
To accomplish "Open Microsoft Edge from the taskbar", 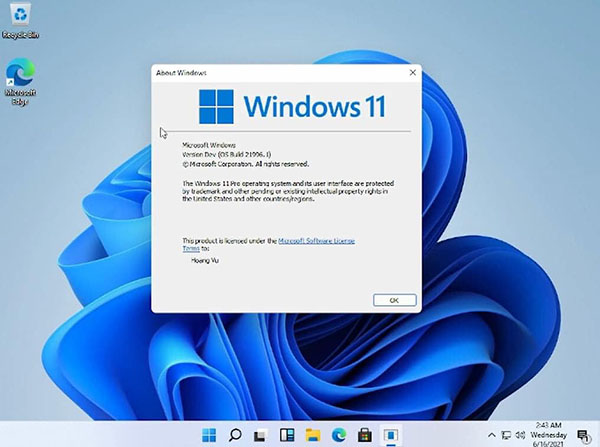I will (x=336, y=436).
